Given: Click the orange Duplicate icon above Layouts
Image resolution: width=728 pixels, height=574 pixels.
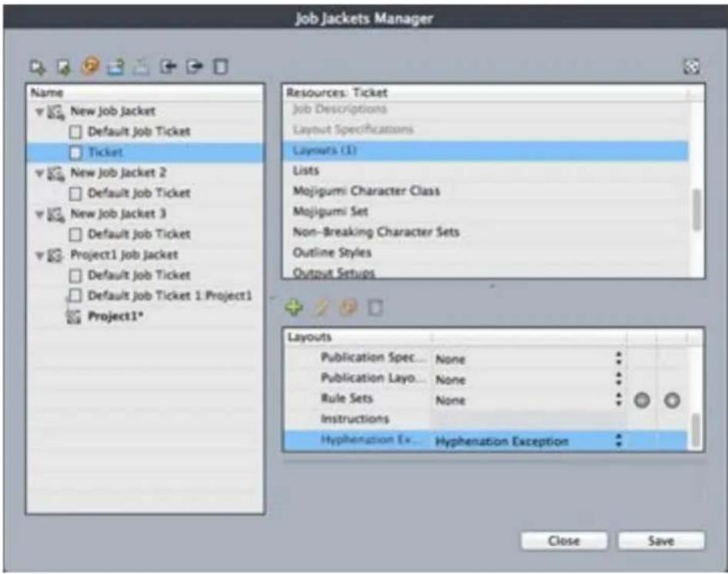Looking at the screenshot, I should click(x=348, y=308).
